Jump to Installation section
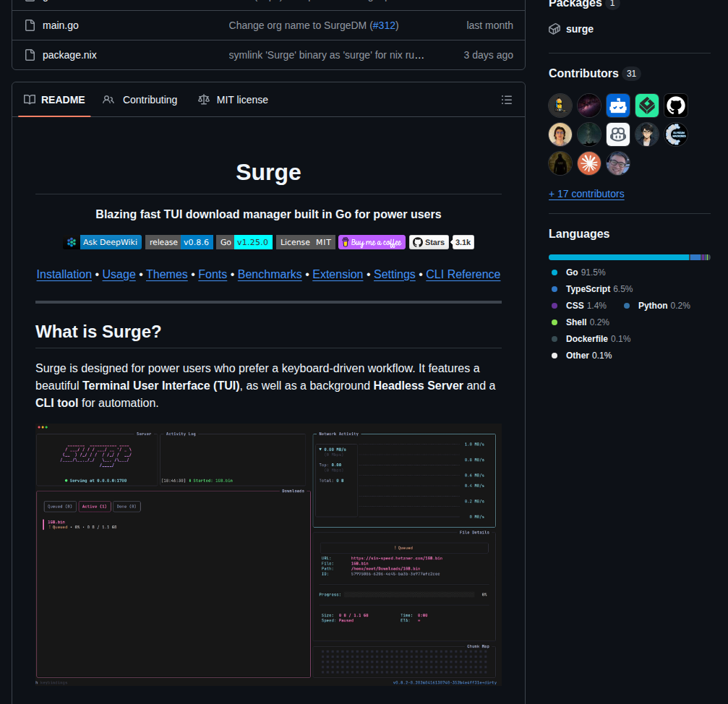The width and height of the screenshot is (728, 704). pos(64,274)
